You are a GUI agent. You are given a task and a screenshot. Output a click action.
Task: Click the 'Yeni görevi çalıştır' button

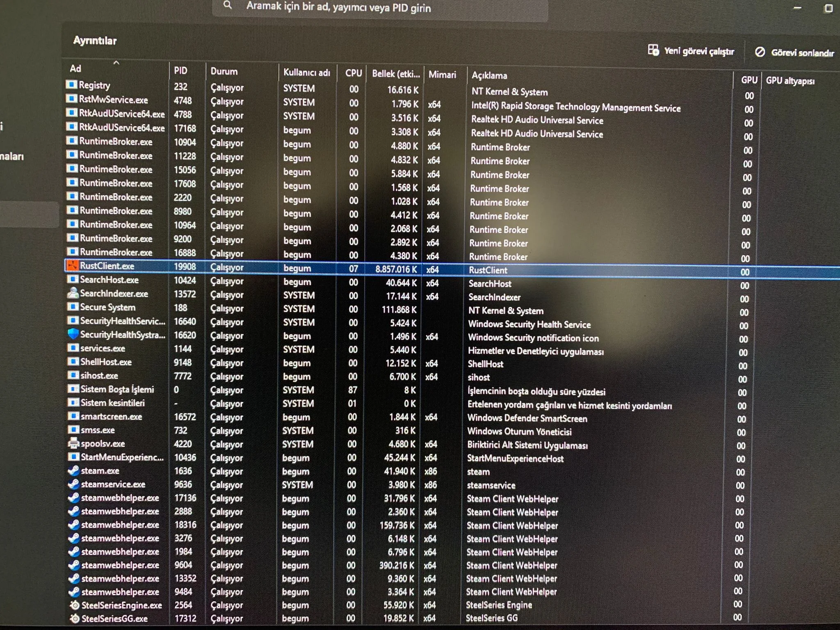pyautogui.click(x=691, y=51)
